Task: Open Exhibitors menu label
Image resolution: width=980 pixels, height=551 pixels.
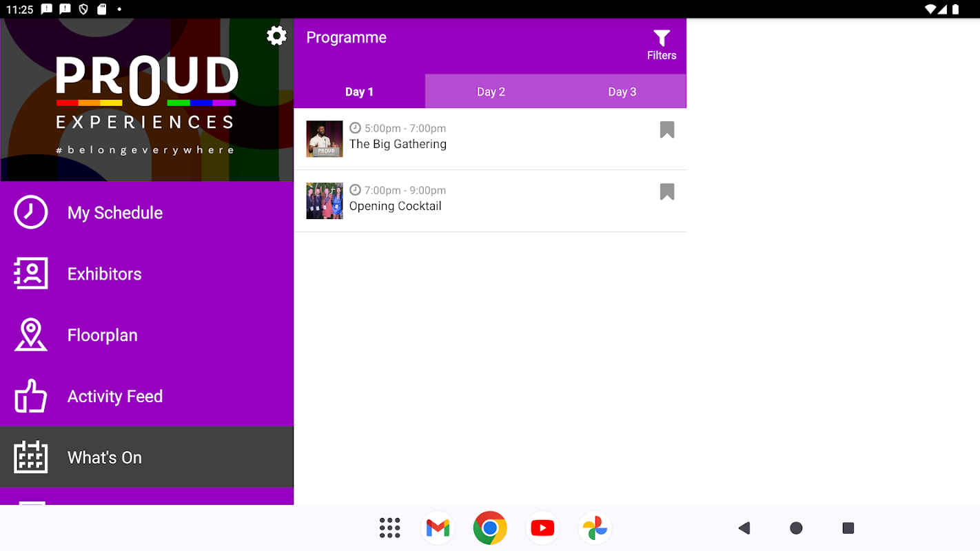Action: click(x=105, y=274)
